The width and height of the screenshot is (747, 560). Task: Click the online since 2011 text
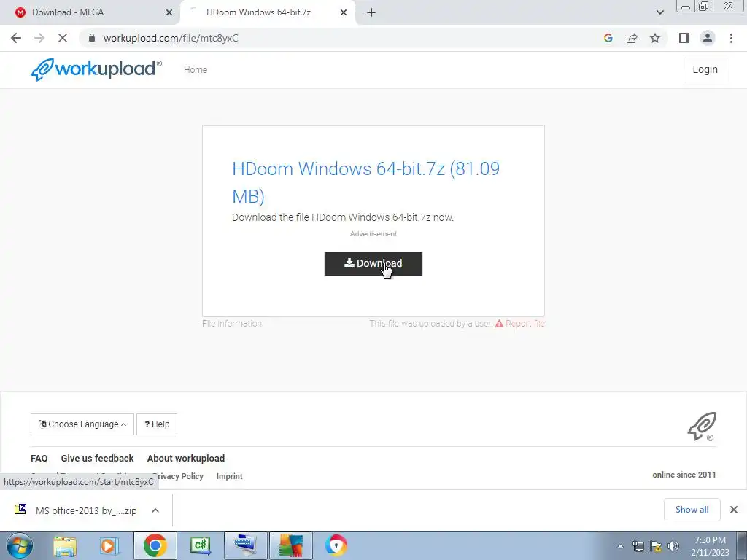[684, 475]
